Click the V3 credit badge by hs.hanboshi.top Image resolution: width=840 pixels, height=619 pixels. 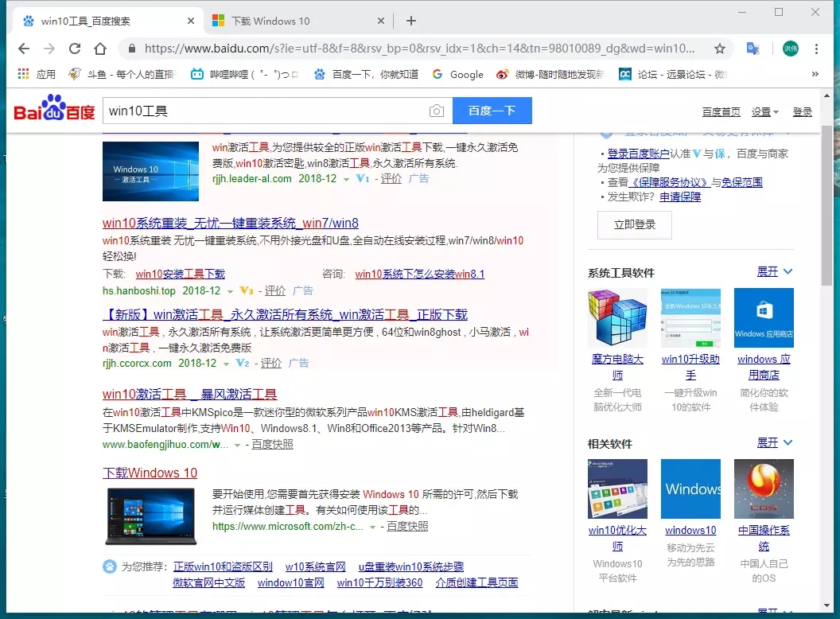tap(246, 290)
